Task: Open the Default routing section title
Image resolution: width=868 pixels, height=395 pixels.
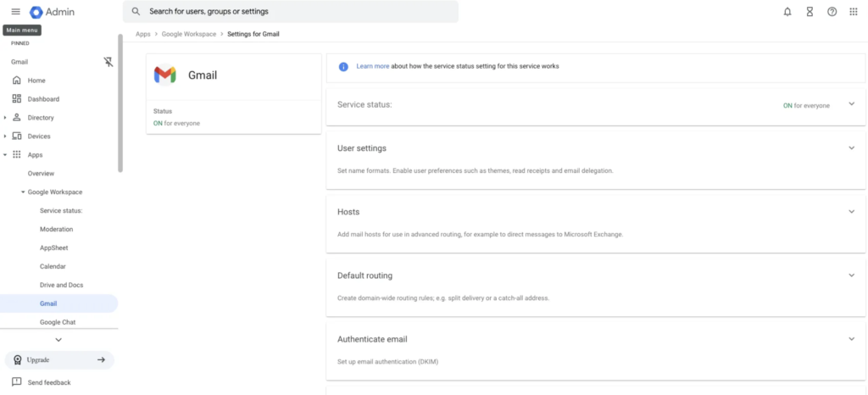Action: (x=364, y=275)
